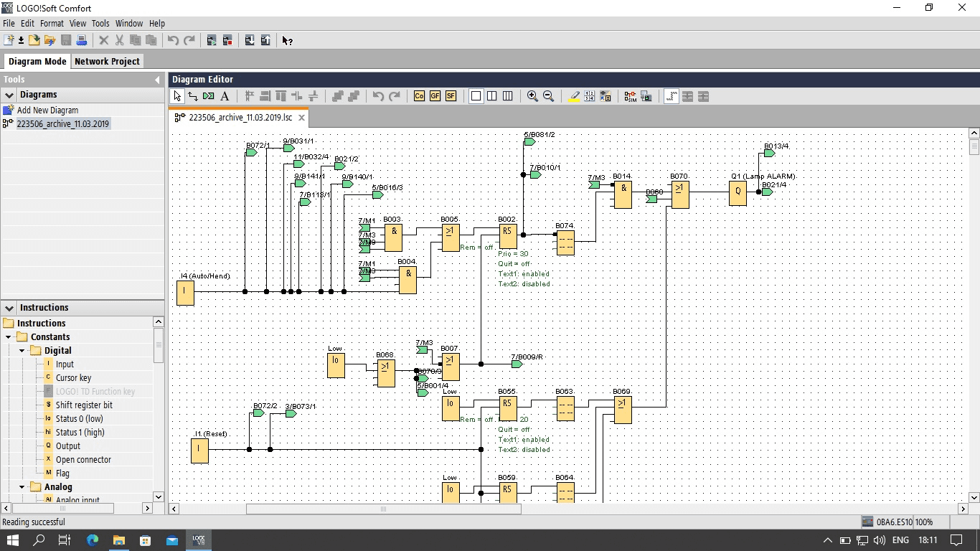This screenshot has height=551, width=980.
Task: Collapse the Tools panel arrow
Action: click(157, 80)
